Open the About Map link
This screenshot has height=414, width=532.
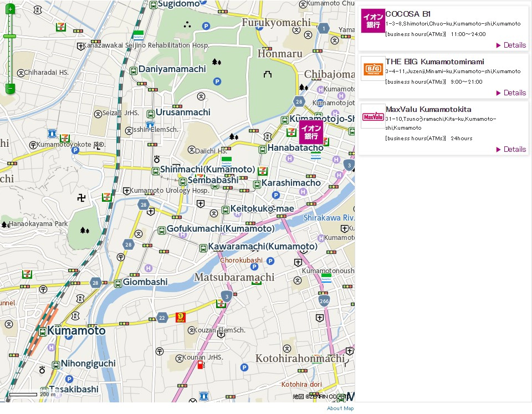[340, 408]
